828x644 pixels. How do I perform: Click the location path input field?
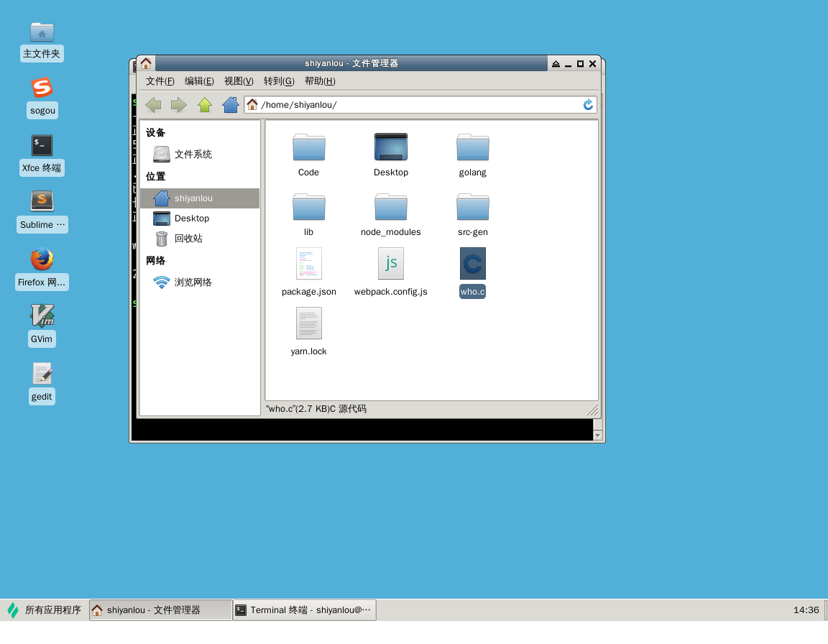point(417,105)
